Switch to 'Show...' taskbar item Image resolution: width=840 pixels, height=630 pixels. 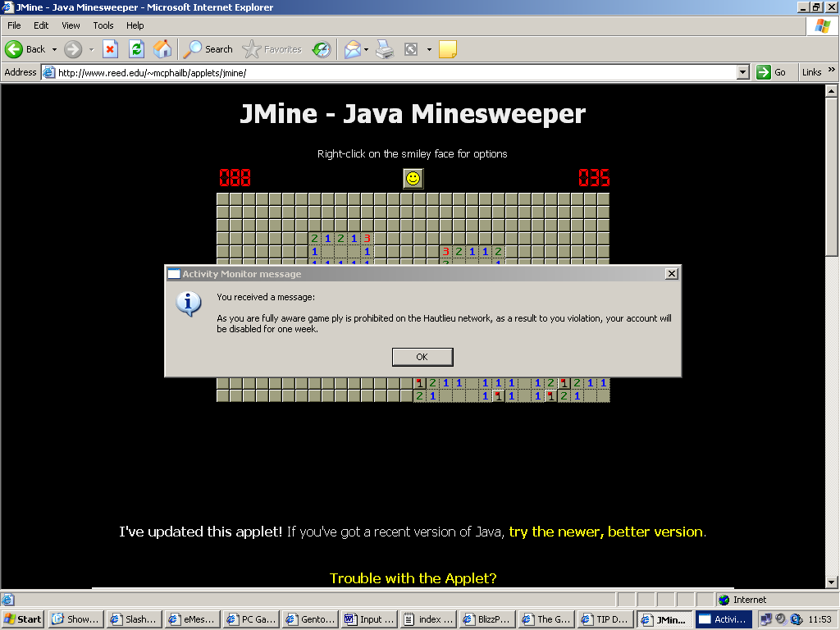click(x=75, y=619)
